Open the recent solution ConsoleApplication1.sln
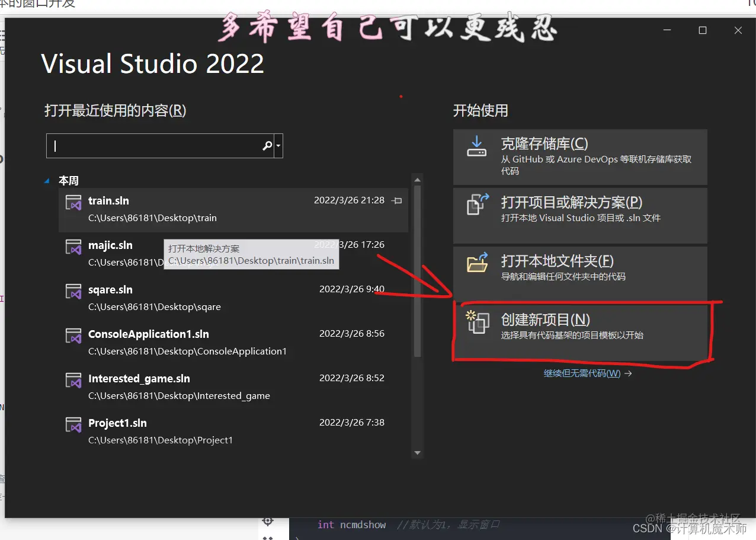The image size is (756, 540). [x=148, y=334]
